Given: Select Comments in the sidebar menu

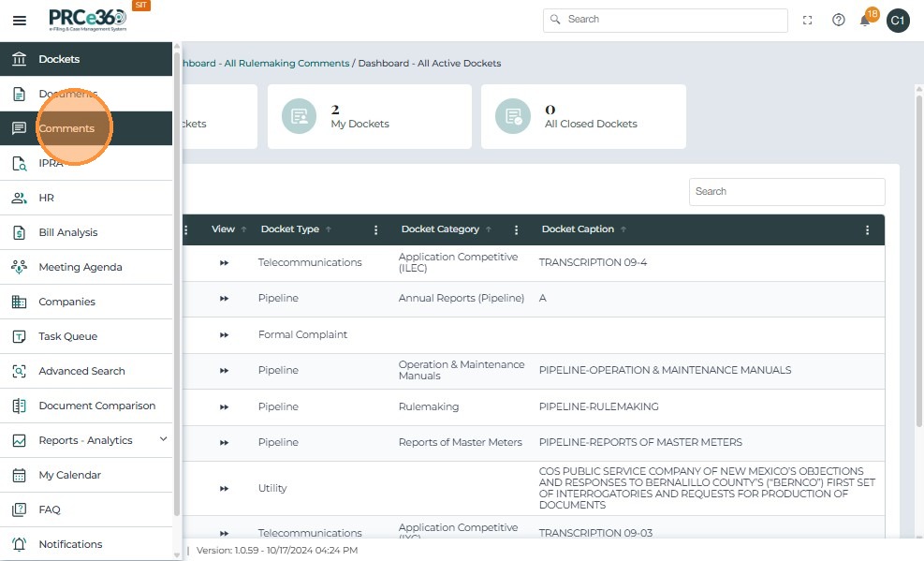Looking at the screenshot, I should coord(66,128).
